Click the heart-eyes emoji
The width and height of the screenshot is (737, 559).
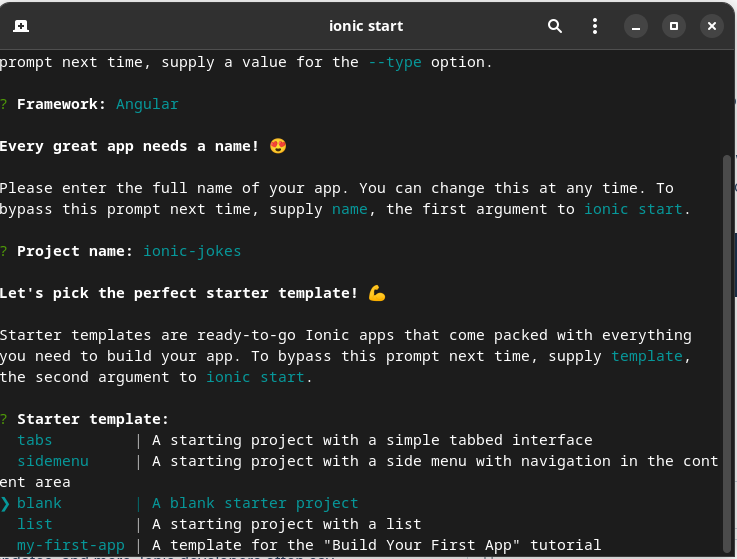pyautogui.click(x=278, y=146)
